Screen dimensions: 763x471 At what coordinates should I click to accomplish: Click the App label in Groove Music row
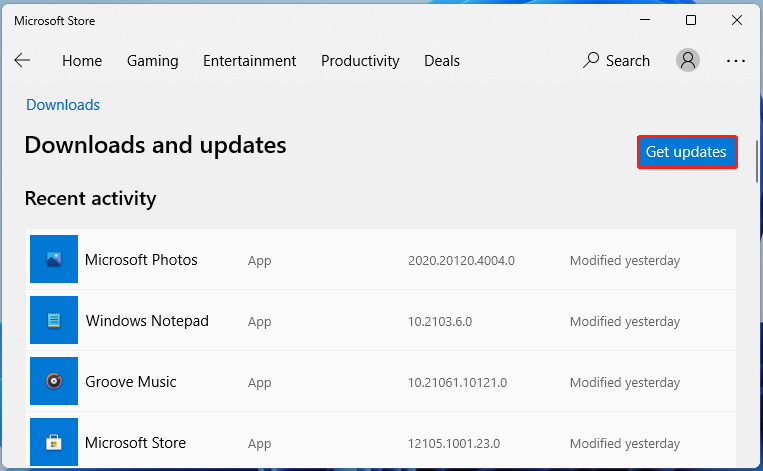259,383
